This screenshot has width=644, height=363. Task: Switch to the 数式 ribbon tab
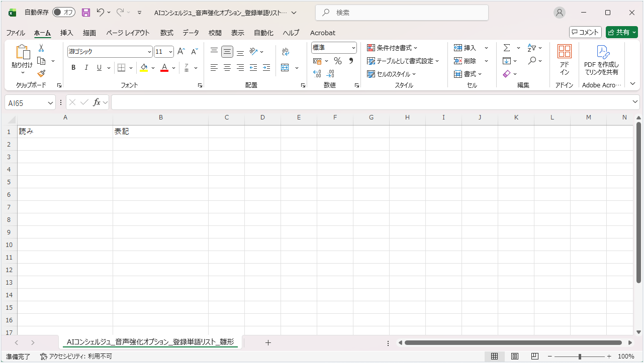[166, 33]
